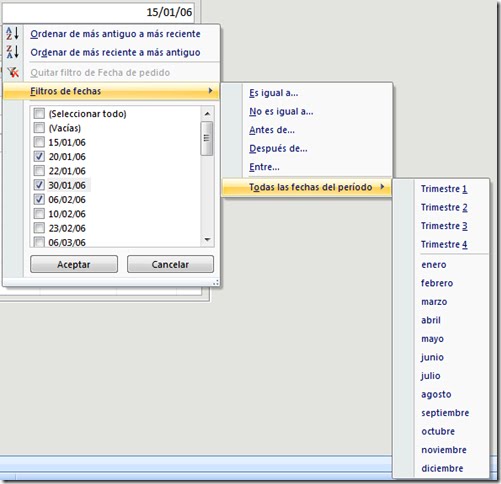The image size is (501, 484).
Task: Filter by month mayo
Action: [x=432, y=339]
